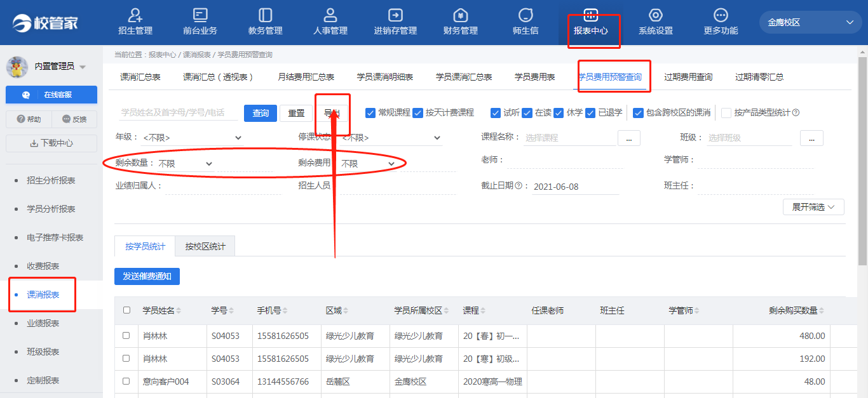Screen dimensions: 868x398
Task: Open 在线客服 chat button
Action: pos(51,95)
